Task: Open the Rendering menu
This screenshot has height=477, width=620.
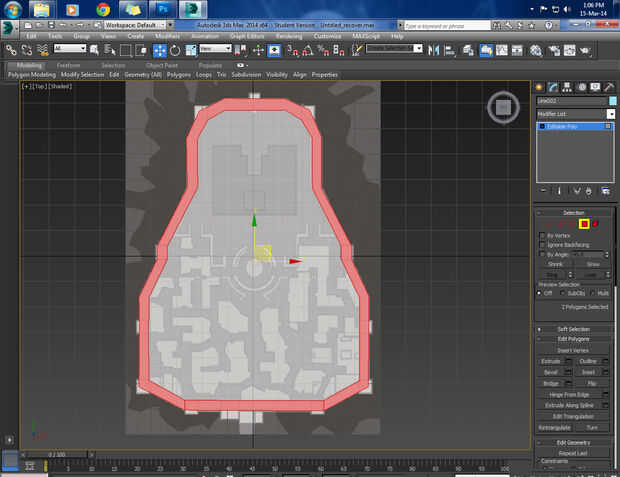Action: [288, 36]
